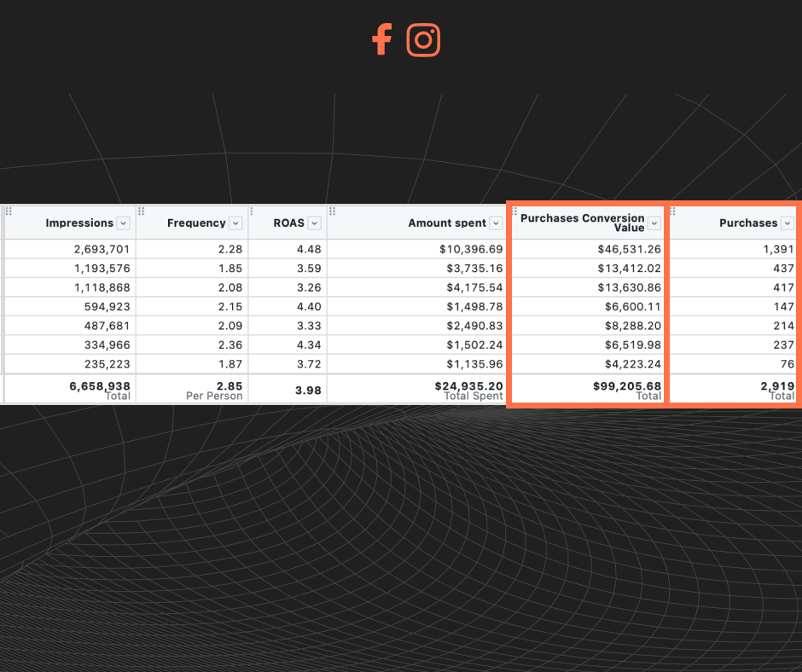Select impressions value 1,193,576
Viewport: 802px width, 672px height.
[102, 269]
